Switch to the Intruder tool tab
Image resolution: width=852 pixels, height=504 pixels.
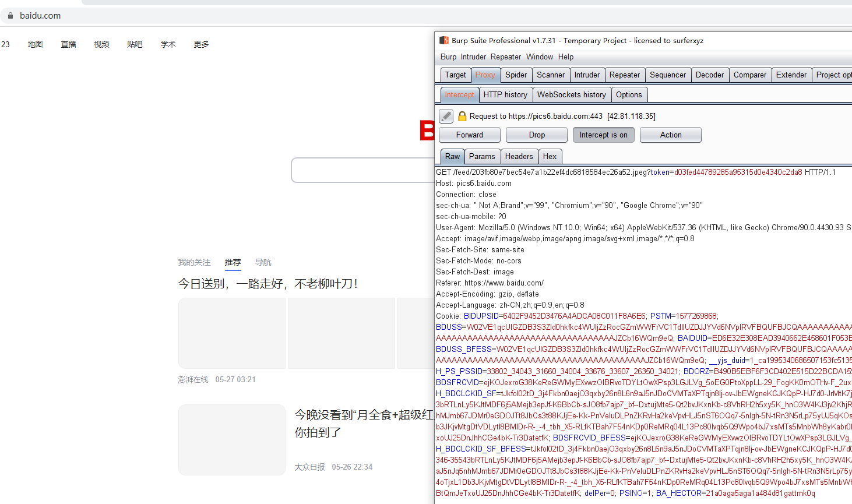tap(587, 75)
